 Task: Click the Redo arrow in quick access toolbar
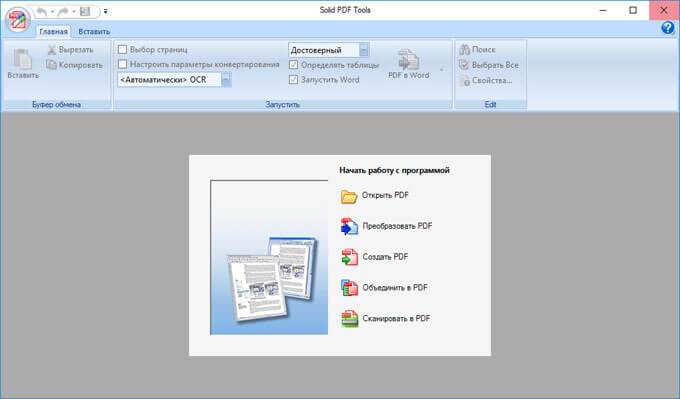pos(63,12)
